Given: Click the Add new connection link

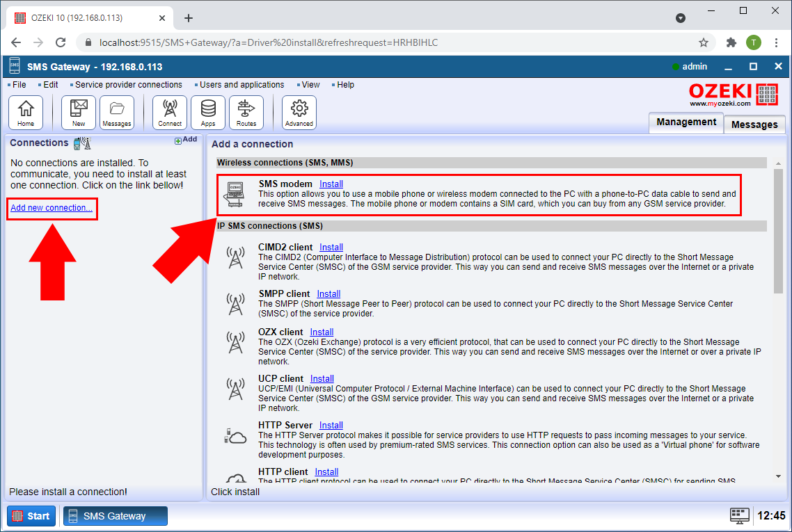Looking at the screenshot, I should (x=52, y=207).
